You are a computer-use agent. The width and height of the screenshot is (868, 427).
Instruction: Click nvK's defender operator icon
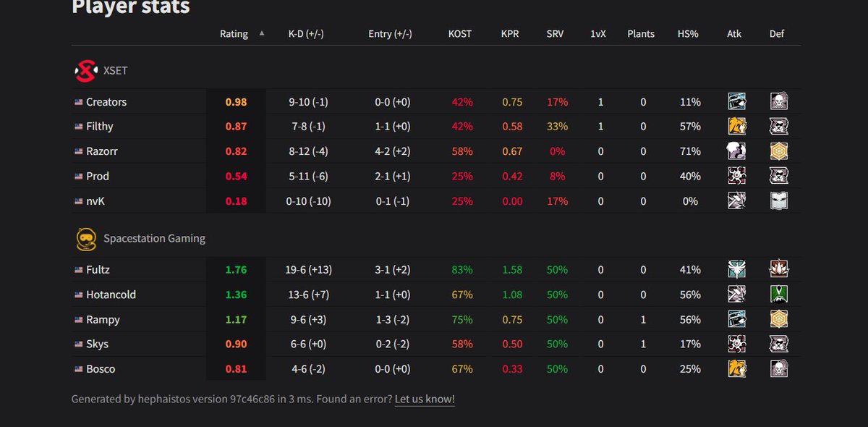778,201
